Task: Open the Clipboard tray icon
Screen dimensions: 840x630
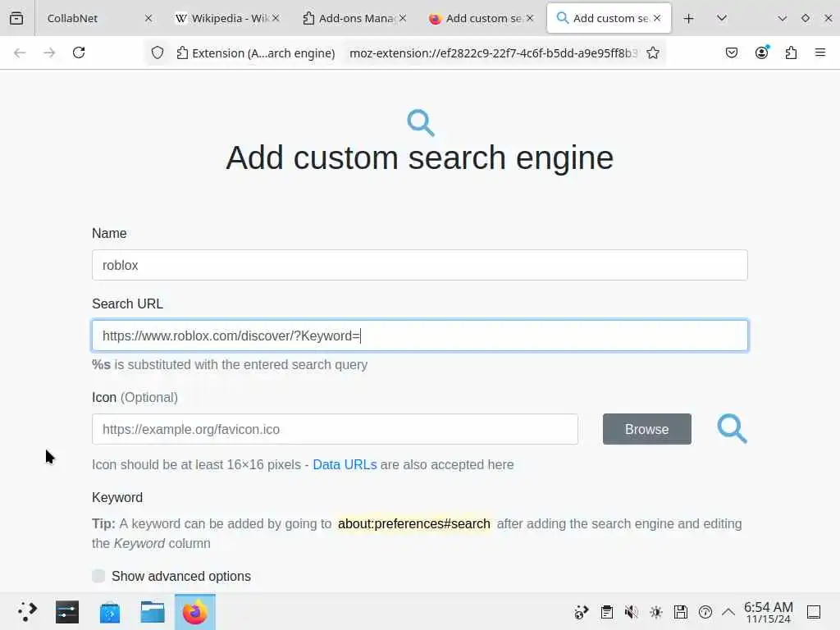Action: [607, 612]
